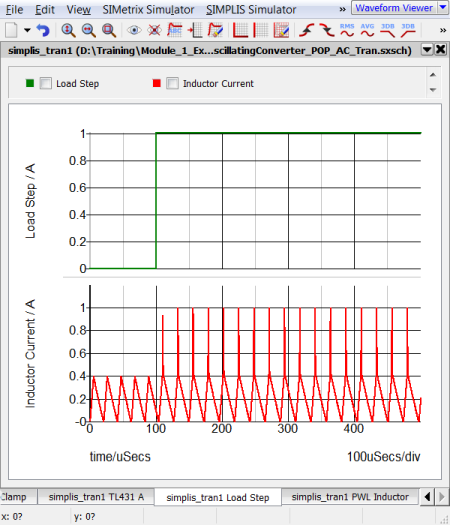Open the Waveform Viewer dropdown
The image size is (450, 525).
[x=443, y=7]
